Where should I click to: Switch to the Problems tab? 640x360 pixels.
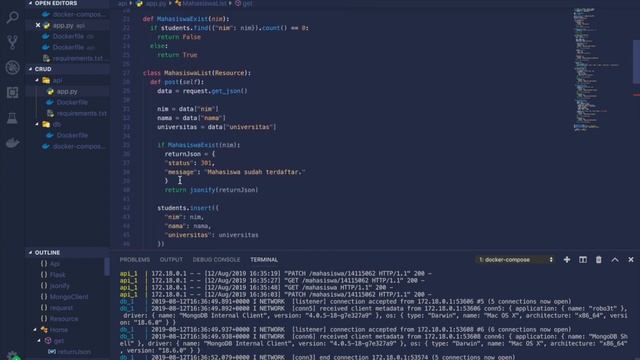click(135, 260)
